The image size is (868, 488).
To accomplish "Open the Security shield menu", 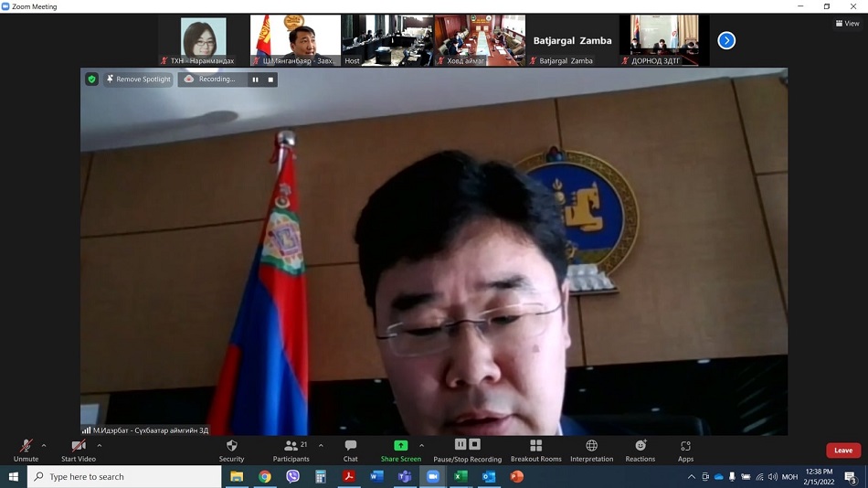I will [231, 450].
